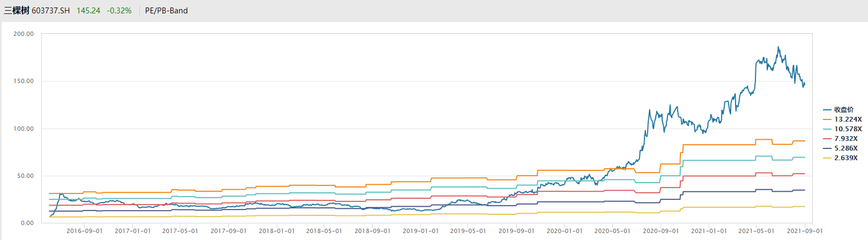Image resolution: width=868 pixels, height=240 pixels.
Task: Click the 2021-09-01 date axis label
Action: (804, 231)
